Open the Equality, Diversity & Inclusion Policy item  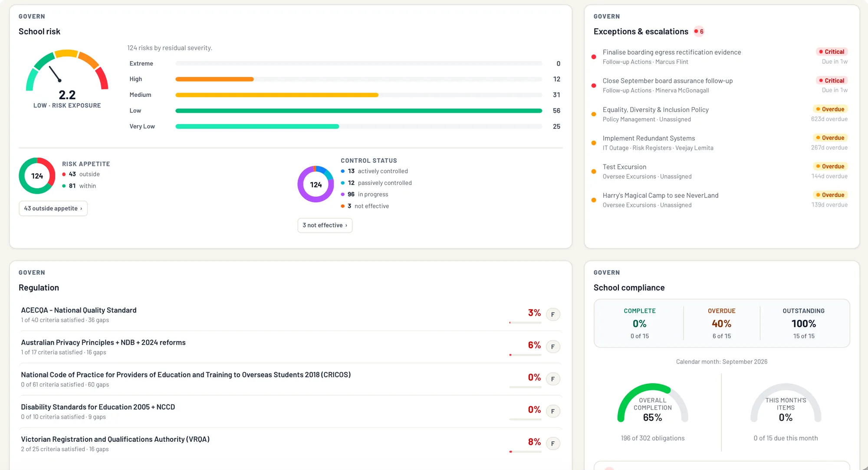click(x=720, y=114)
